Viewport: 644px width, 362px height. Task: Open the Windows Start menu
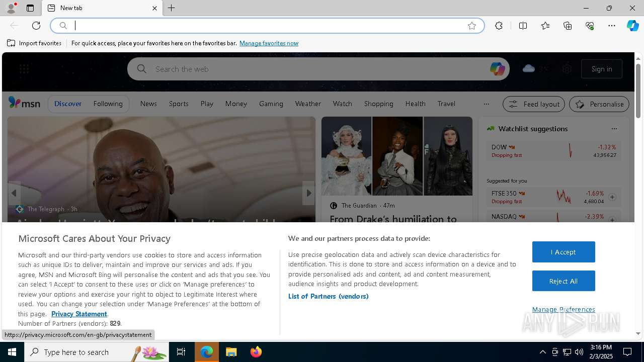point(12,352)
